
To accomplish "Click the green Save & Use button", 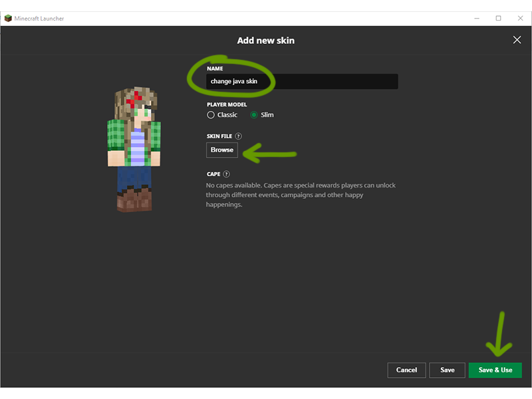I will click(x=495, y=370).
